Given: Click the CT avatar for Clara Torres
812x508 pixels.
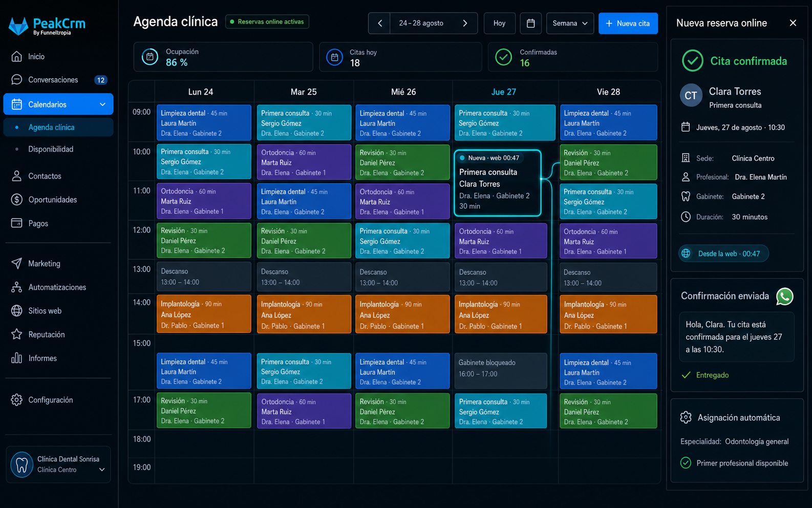Looking at the screenshot, I should pyautogui.click(x=691, y=96).
